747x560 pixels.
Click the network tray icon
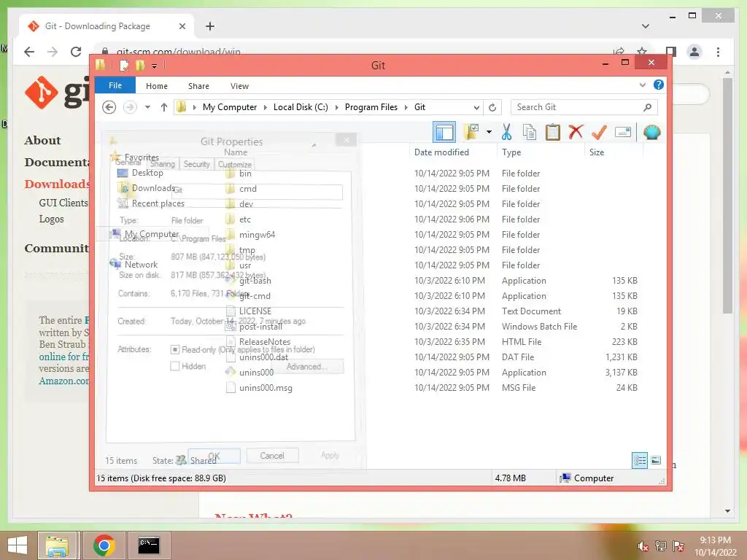pyautogui.click(x=661, y=546)
